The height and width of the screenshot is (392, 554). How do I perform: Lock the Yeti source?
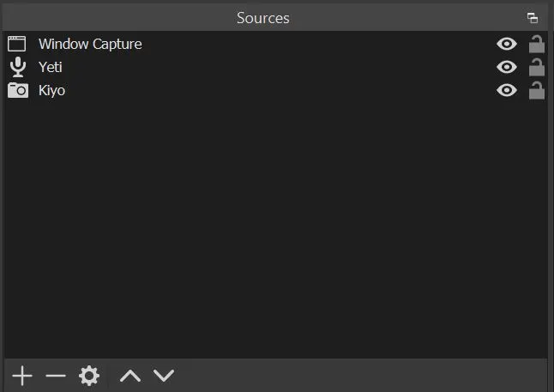coord(537,67)
